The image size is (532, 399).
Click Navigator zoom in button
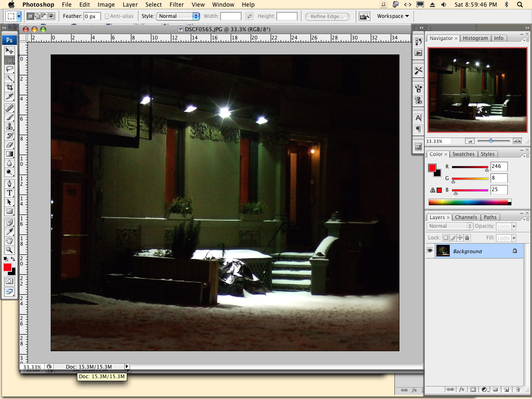pos(517,141)
